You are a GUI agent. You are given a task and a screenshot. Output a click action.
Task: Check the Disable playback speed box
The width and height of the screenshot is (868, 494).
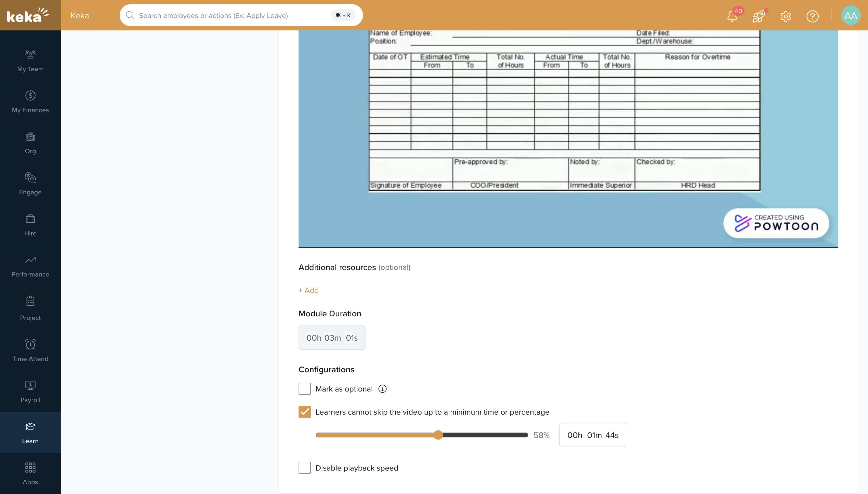click(304, 468)
